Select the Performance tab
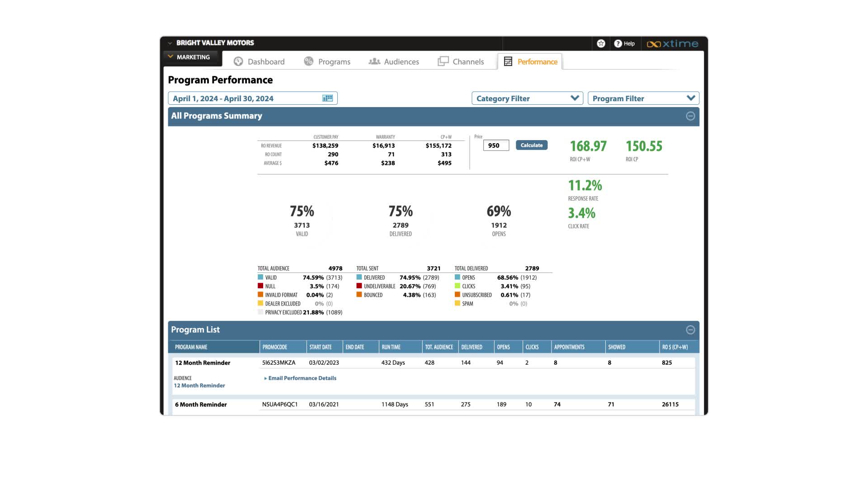868x488 pixels. (537, 61)
